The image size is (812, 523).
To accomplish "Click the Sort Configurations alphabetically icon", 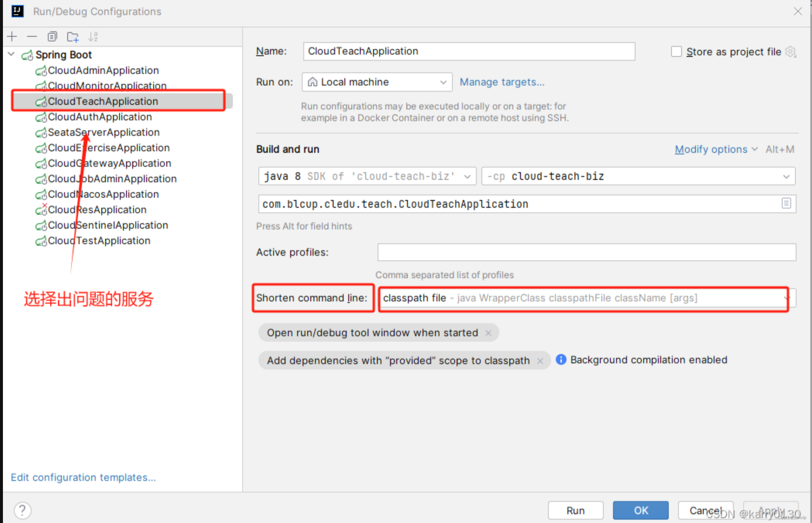I will coord(93,37).
